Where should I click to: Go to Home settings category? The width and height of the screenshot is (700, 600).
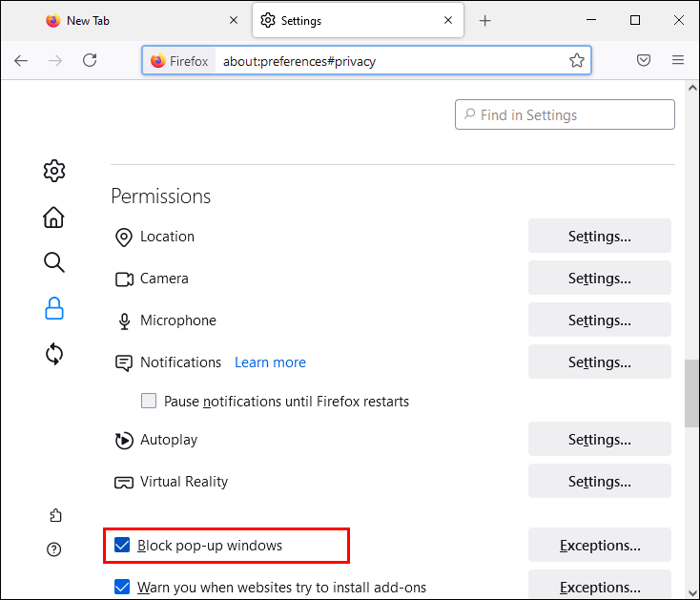pos(54,217)
